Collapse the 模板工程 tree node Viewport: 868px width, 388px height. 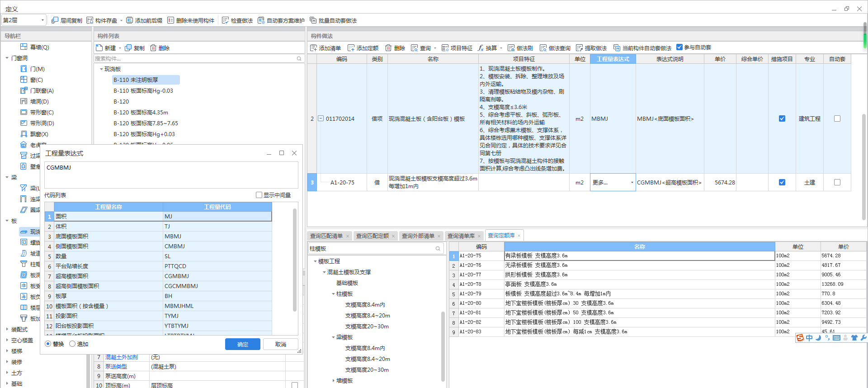[315, 261]
